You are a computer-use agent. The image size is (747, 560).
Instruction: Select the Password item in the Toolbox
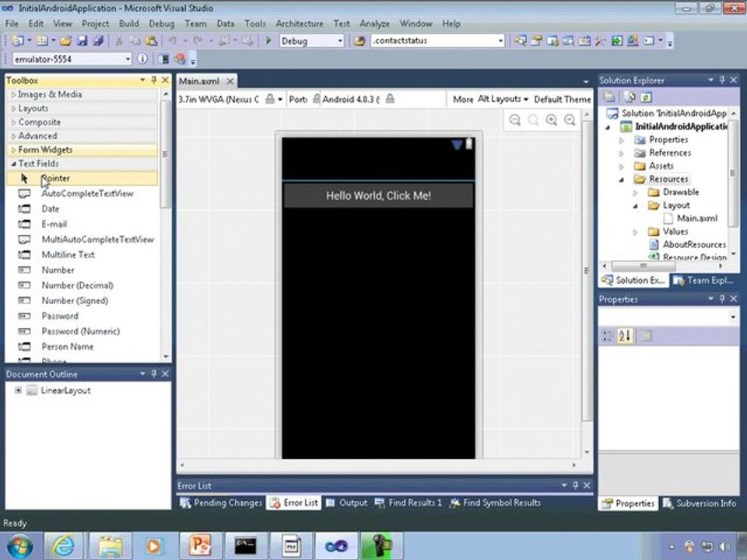point(82,317)
